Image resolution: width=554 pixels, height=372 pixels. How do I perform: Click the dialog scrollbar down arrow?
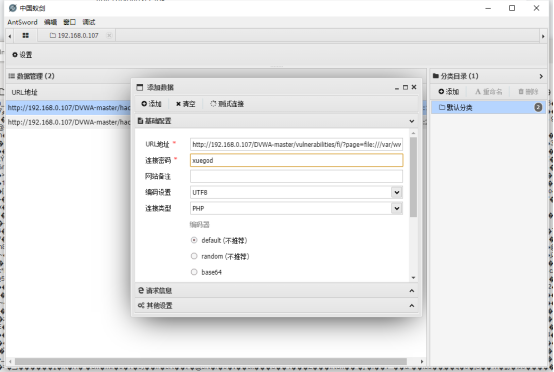pyautogui.click(x=413, y=278)
